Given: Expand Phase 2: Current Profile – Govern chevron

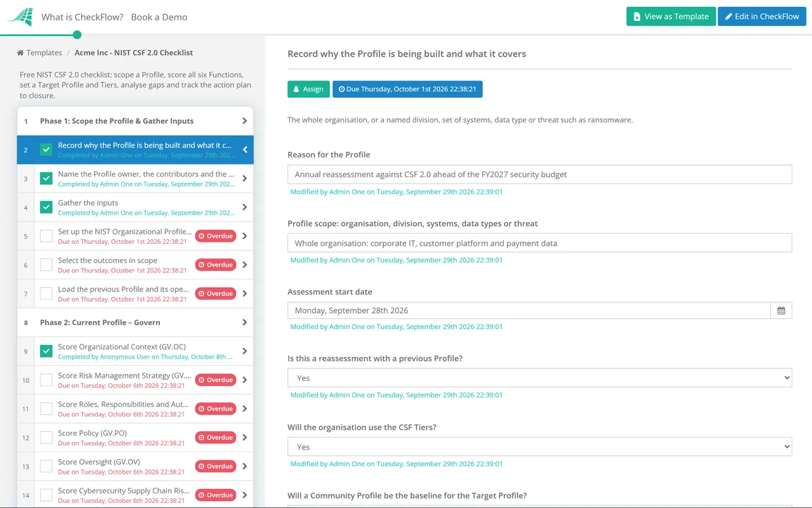Looking at the screenshot, I should 245,323.
